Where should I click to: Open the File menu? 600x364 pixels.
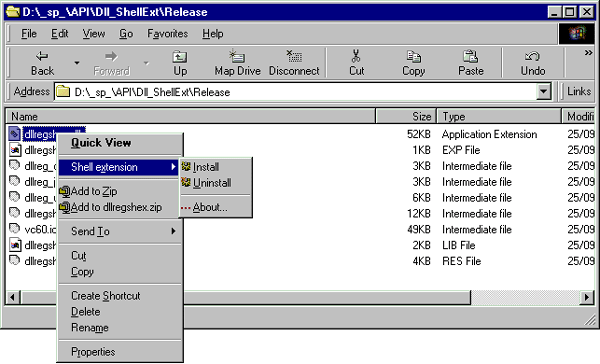click(x=29, y=34)
